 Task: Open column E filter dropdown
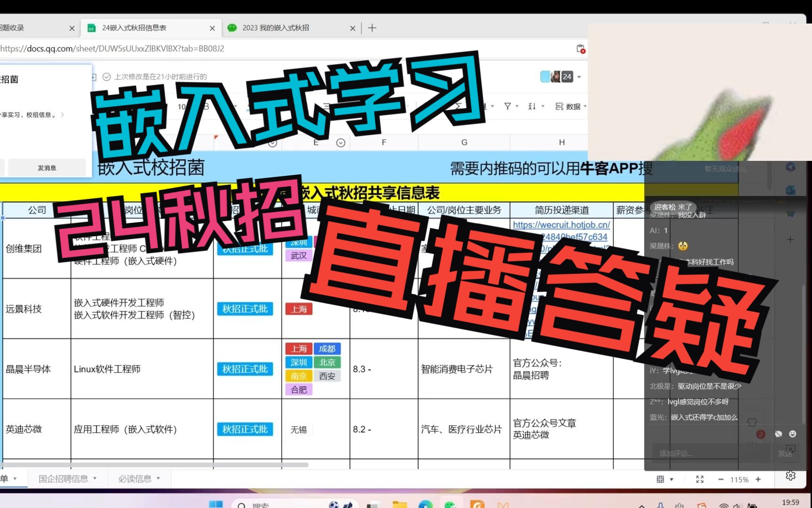pyautogui.click(x=341, y=143)
